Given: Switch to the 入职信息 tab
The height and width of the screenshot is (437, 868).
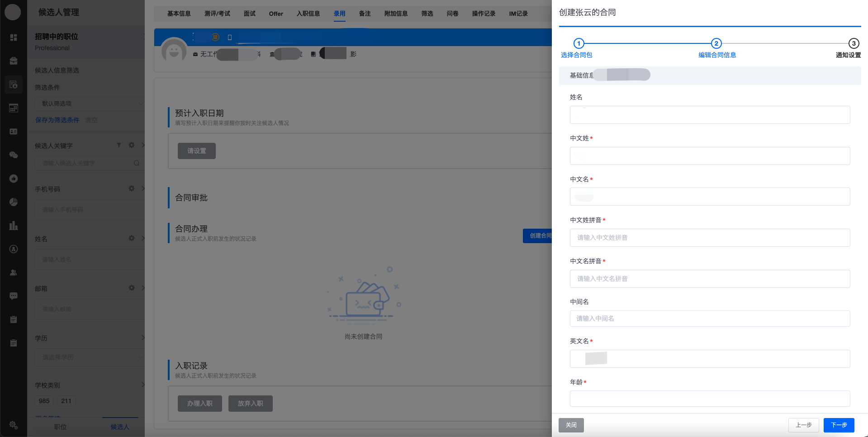Looking at the screenshot, I should [308, 14].
